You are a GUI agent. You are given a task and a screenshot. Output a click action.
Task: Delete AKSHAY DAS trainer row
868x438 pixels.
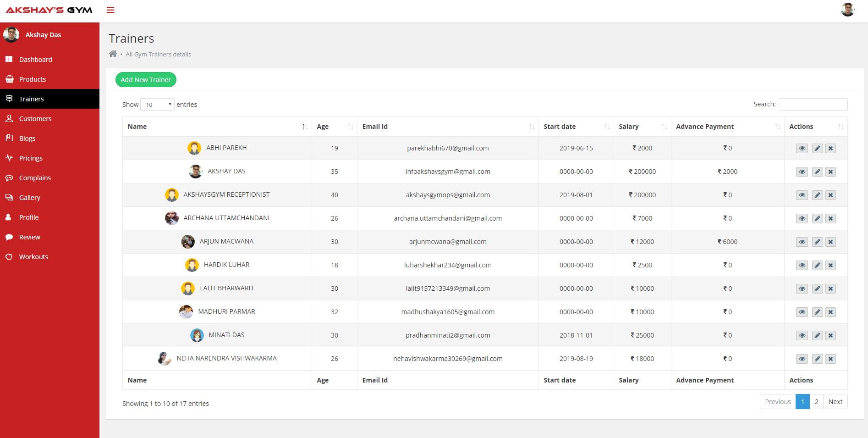(x=830, y=172)
